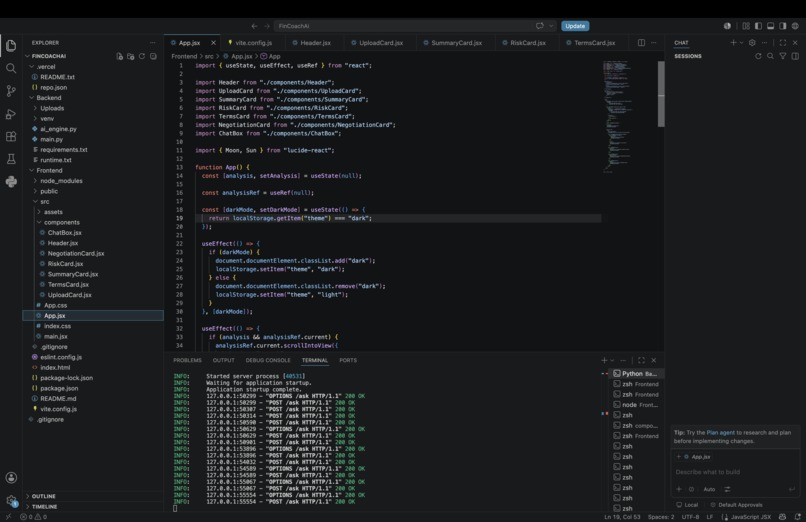Open the Explorer view in activity bar

(11, 45)
